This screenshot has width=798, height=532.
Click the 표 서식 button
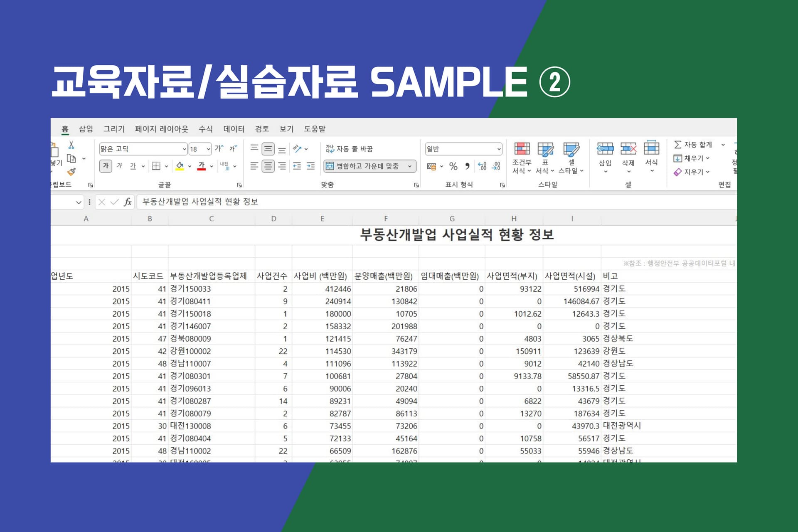(545, 158)
